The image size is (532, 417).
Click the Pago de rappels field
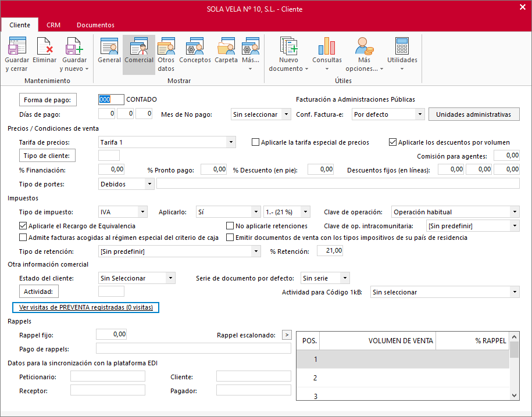point(194,348)
